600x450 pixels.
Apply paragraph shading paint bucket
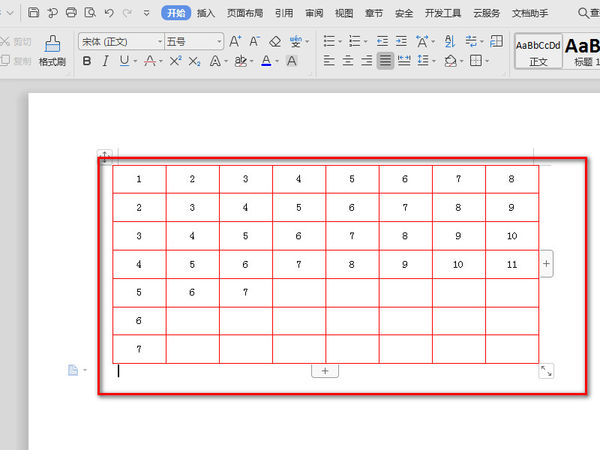coord(450,61)
